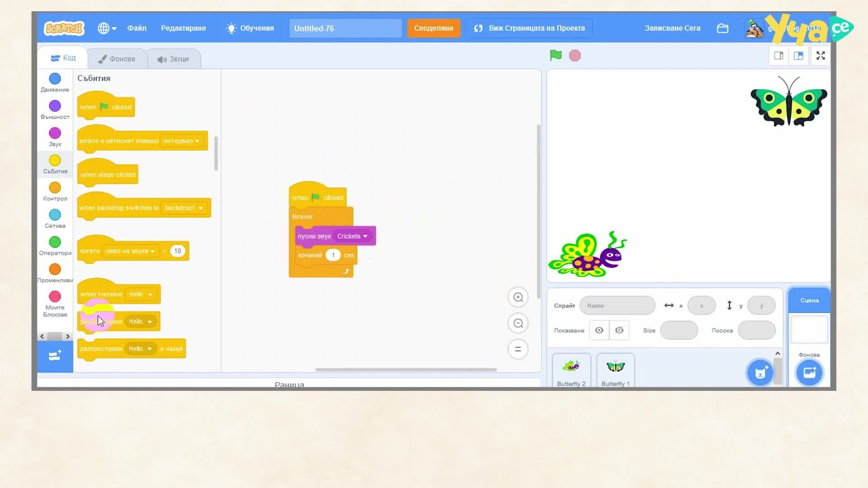Zoom in the code workspace

click(518, 297)
